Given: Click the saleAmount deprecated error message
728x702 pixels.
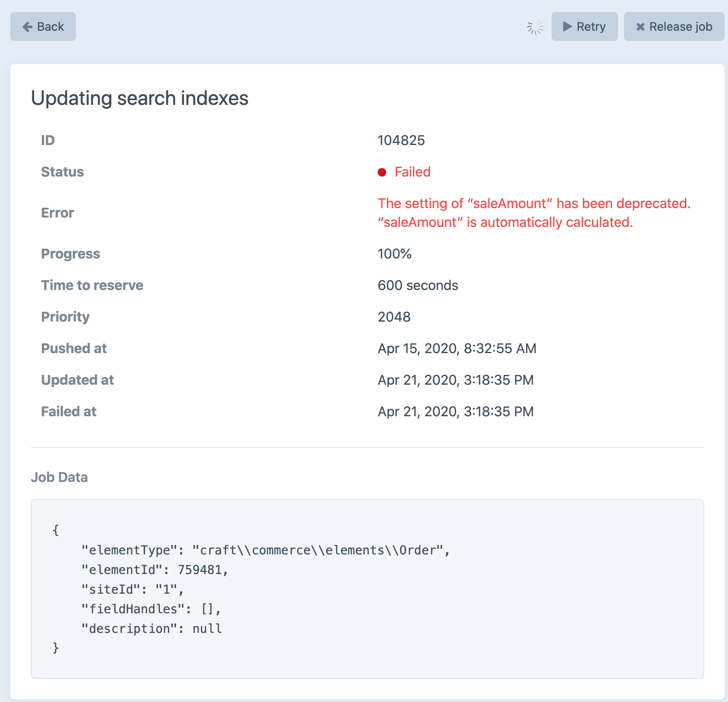Looking at the screenshot, I should [534, 213].
